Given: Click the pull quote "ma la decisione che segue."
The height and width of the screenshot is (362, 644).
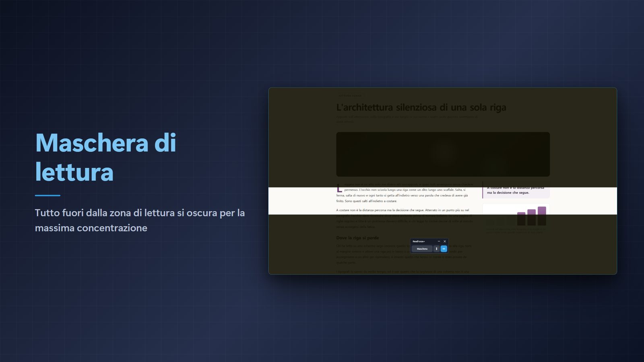Looking at the screenshot, I should 508,193.
